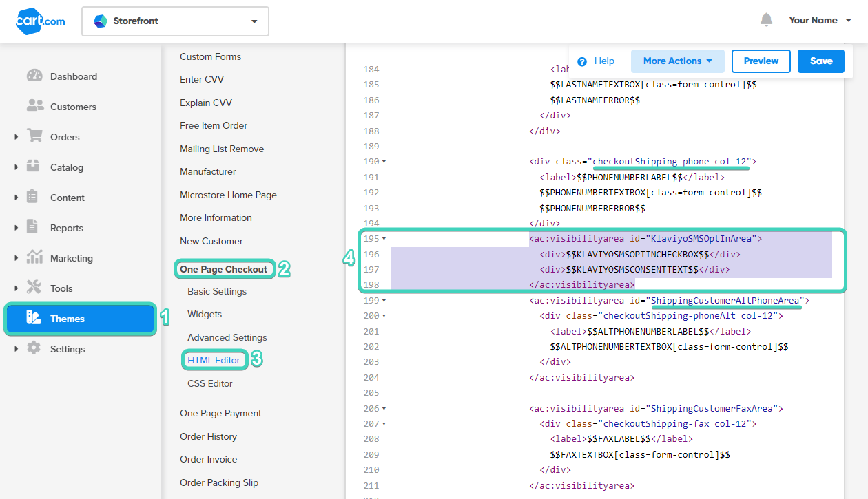Open the New Customer page
This screenshot has height=499, width=868.
pos(211,241)
